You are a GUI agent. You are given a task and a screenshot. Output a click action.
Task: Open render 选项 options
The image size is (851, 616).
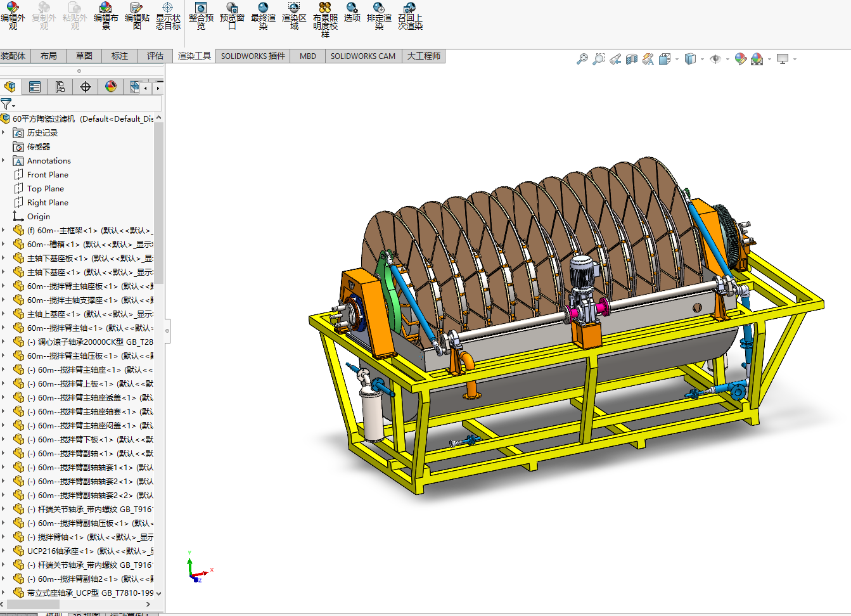point(352,12)
